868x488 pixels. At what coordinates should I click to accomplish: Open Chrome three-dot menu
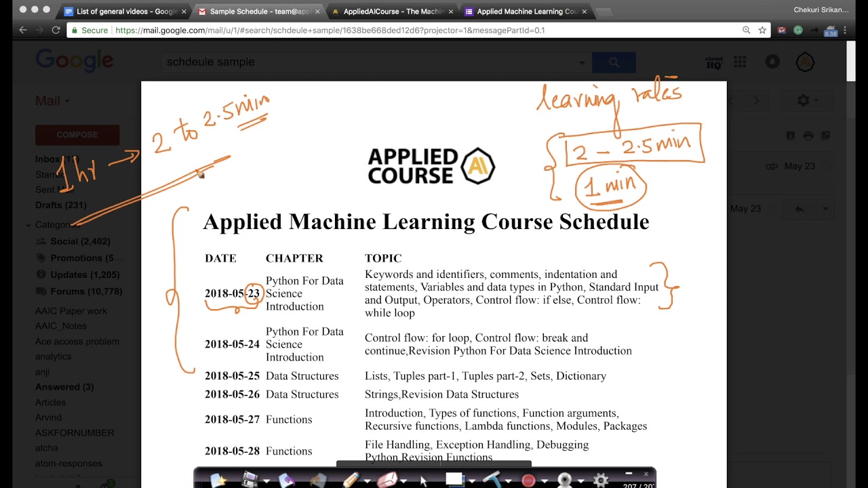coord(845,30)
